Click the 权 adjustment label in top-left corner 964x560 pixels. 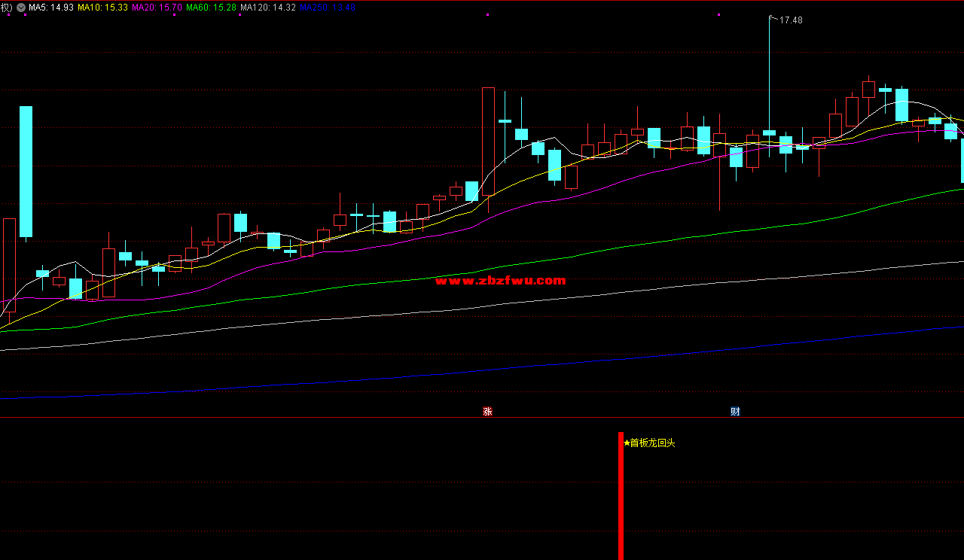point(6,7)
